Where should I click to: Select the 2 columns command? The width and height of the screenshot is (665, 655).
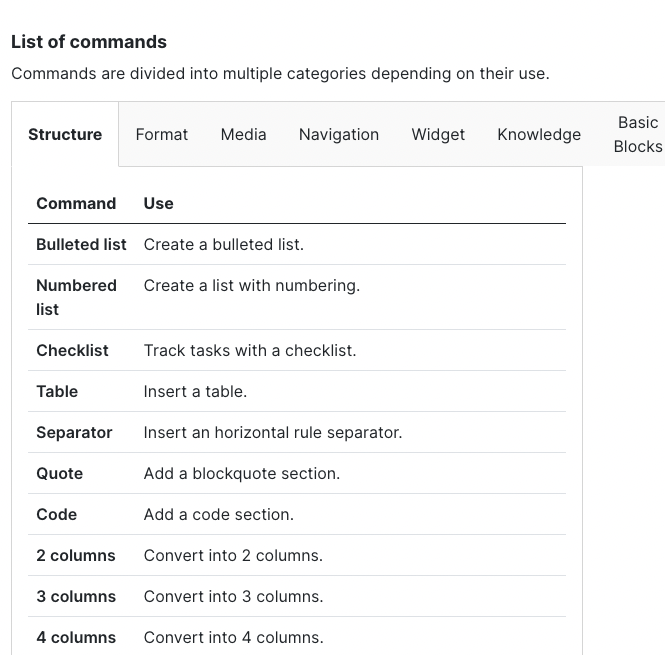[76, 555]
